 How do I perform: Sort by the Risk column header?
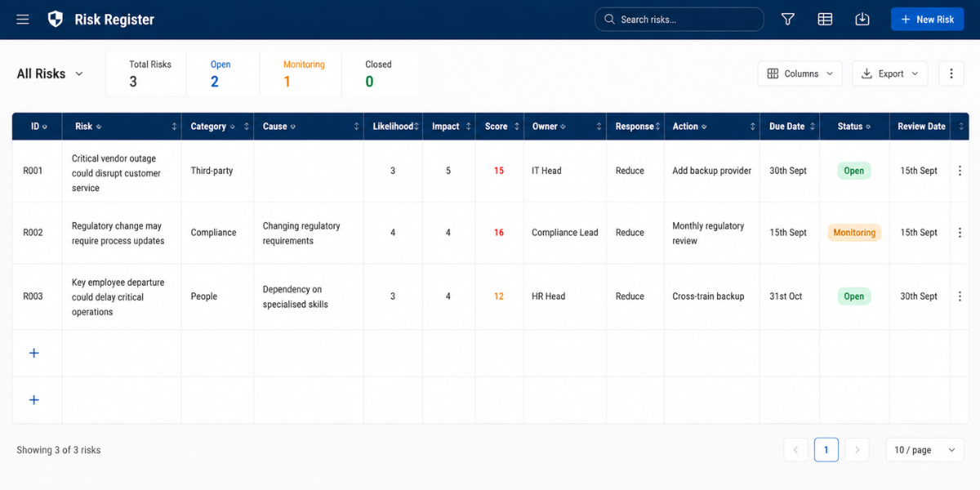point(122,127)
